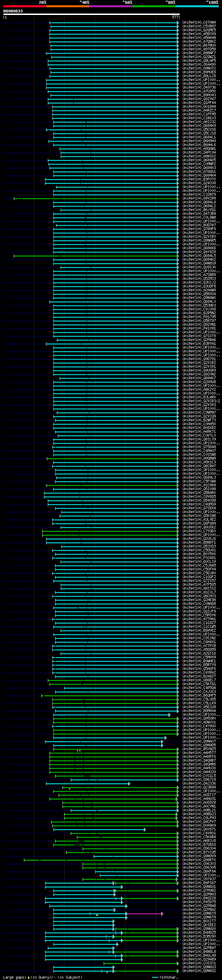Screen dimensions: 222x980
Task: Select the UniRef100_C1N1X3 label
Action: (x=199, y=118)
